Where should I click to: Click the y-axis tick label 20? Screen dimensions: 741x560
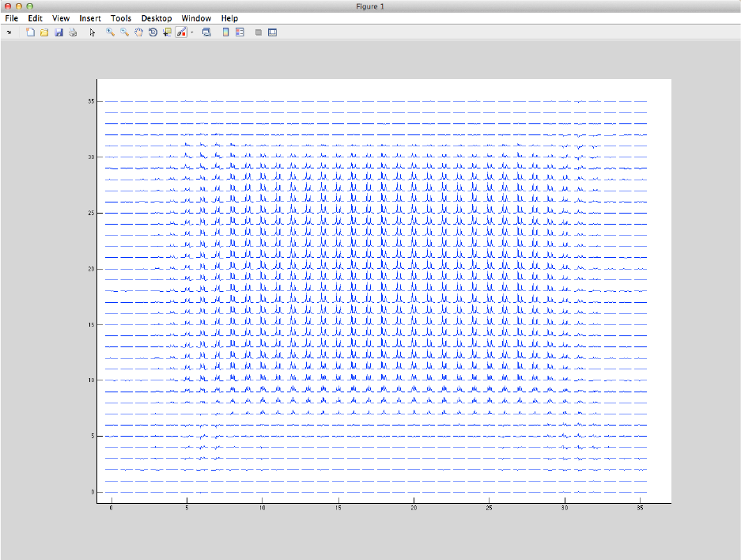click(91, 269)
